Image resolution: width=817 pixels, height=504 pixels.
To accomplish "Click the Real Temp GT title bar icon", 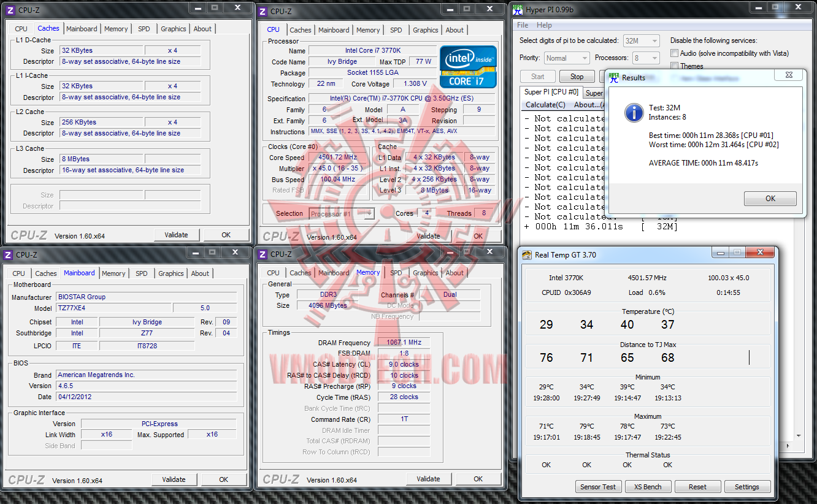I will tap(527, 255).
